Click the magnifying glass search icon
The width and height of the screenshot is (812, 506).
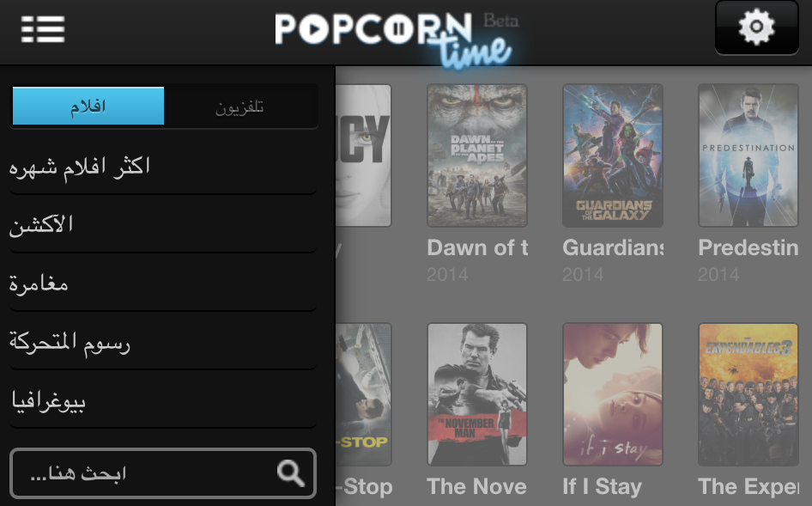pos(290,472)
